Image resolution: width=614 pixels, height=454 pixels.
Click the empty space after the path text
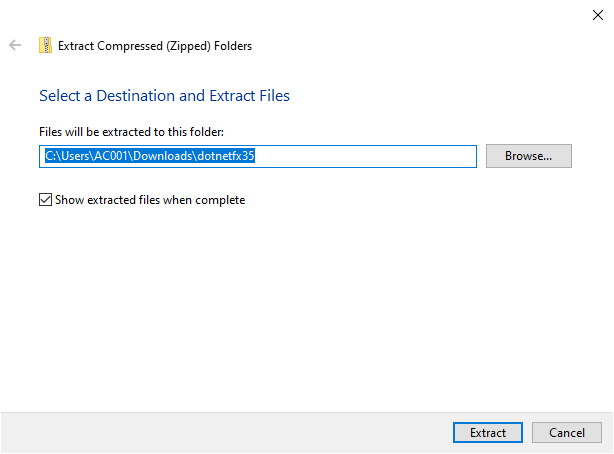(370, 156)
